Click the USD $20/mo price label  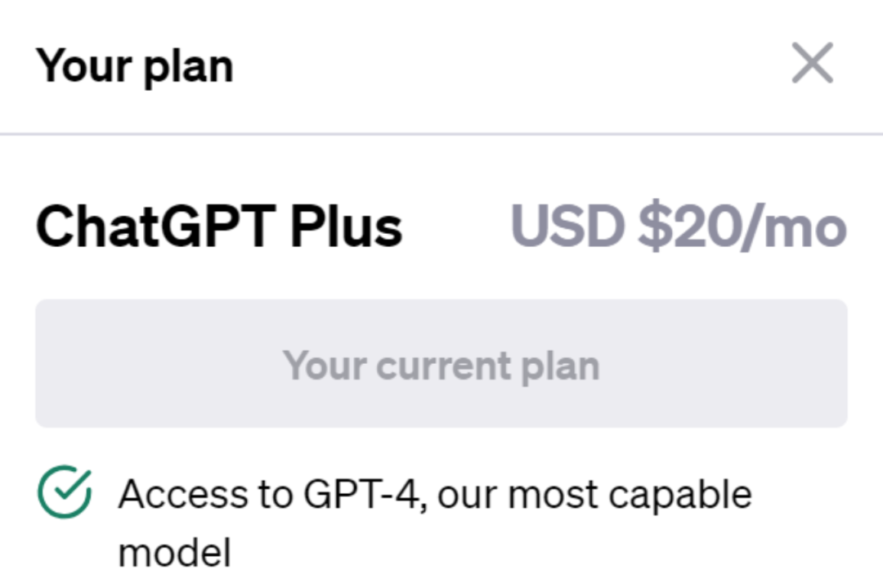tap(678, 227)
